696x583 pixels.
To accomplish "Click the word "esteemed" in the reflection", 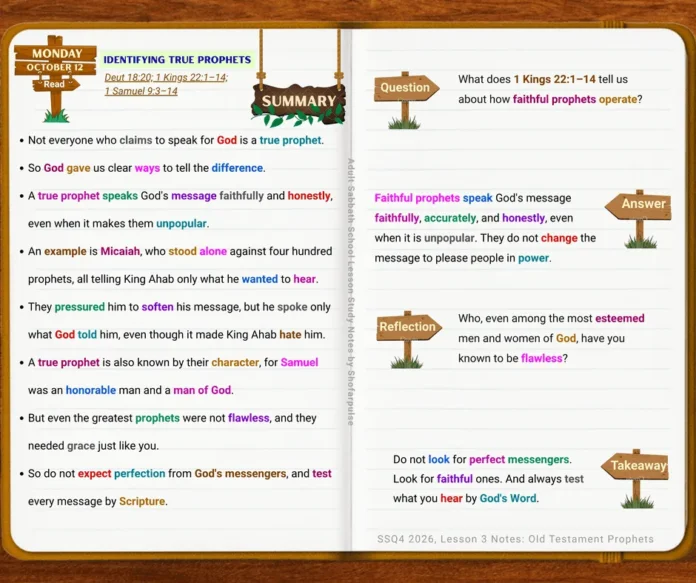I will pyautogui.click(x=620, y=318).
